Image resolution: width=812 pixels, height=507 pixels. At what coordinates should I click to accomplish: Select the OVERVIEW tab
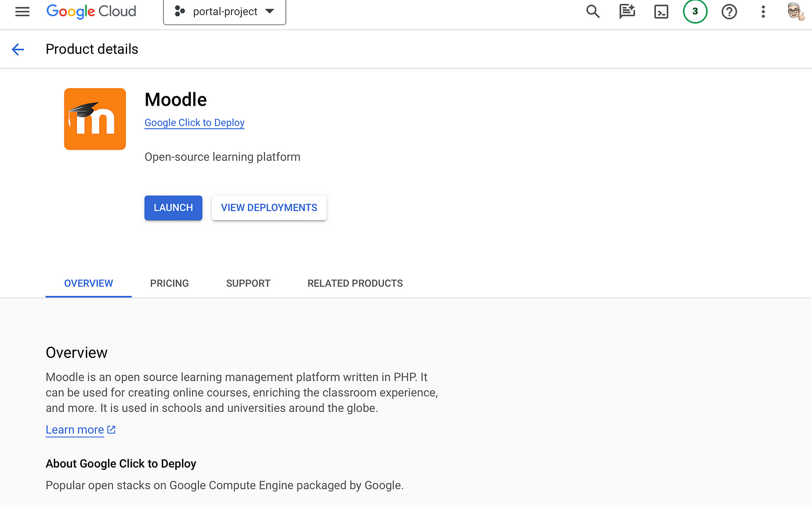tap(89, 283)
